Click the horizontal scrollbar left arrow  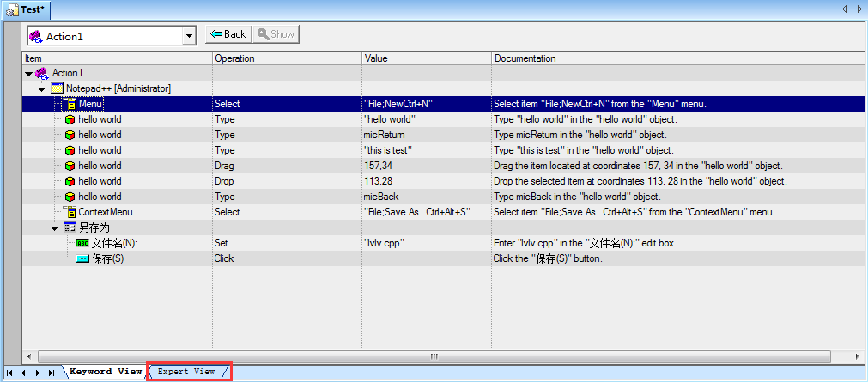pos(28,356)
